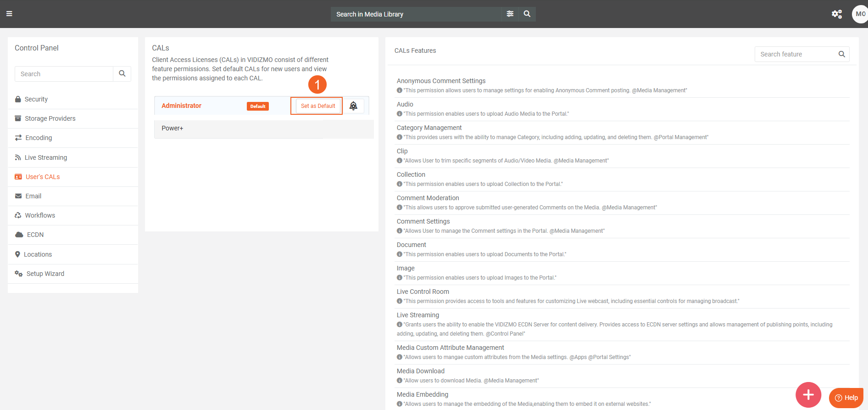Focus the Search feature input field
The image size is (868, 410).
click(795, 54)
